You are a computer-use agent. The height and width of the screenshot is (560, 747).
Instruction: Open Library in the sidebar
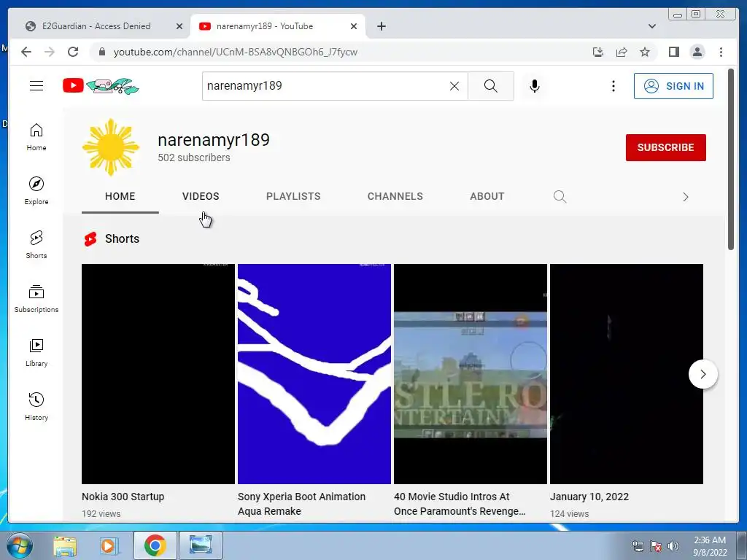(36, 352)
